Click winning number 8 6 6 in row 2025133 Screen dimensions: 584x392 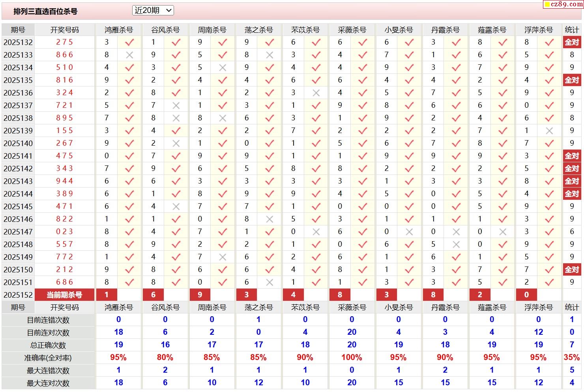pos(65,55)
